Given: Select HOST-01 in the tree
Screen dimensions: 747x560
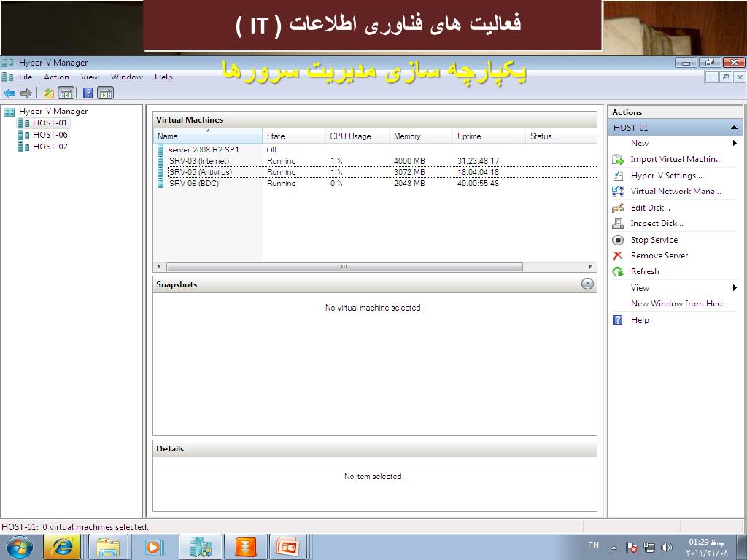Looking at the screenshot, I should (50, 122).
